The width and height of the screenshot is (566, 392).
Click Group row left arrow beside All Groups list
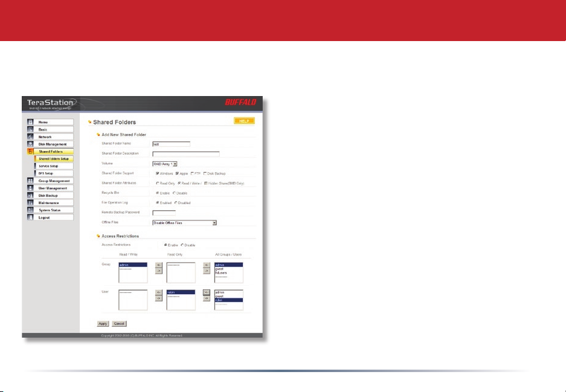tap(207, 265)
